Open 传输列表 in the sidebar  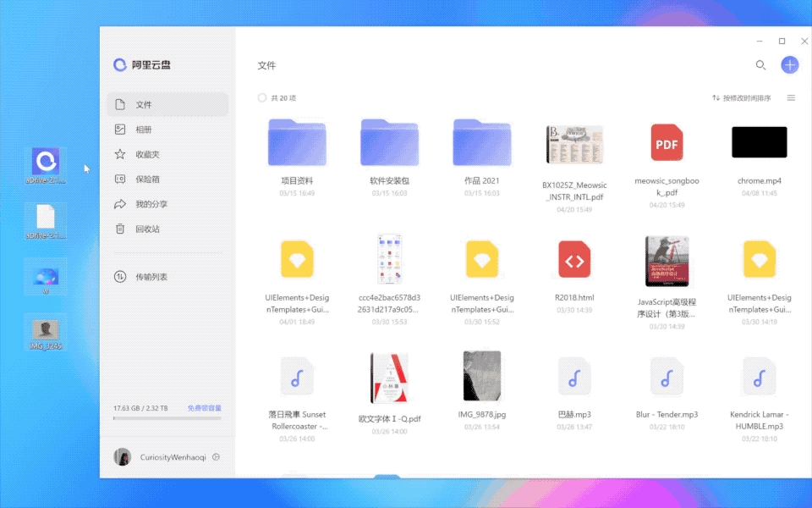click(x=151, y=277)
